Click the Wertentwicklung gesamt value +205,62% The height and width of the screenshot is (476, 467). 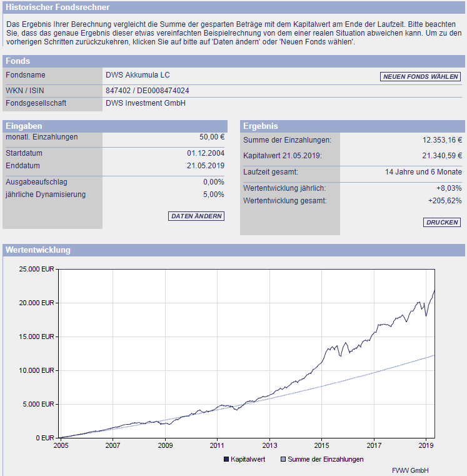(445, 201)
